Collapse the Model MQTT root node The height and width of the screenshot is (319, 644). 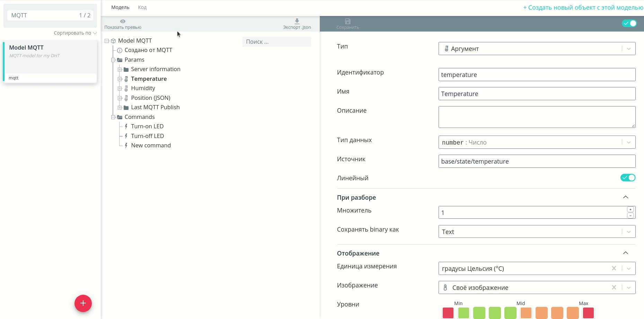coord(107,41)
